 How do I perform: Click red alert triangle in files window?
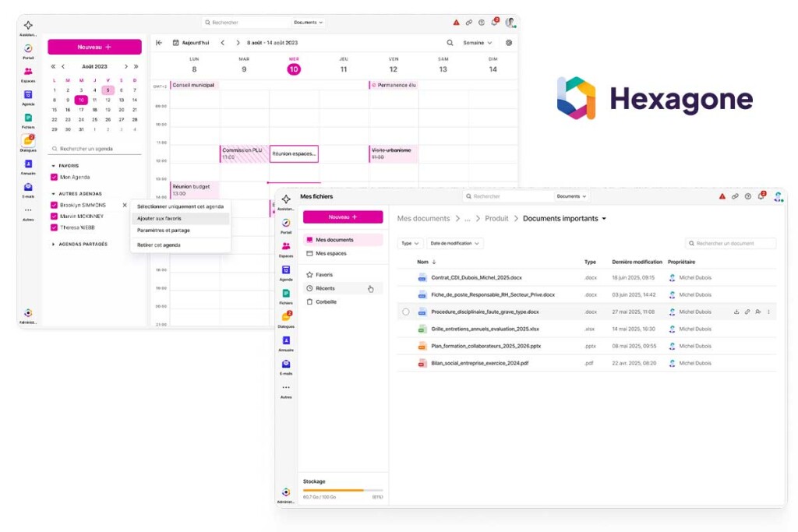point(722,196)
